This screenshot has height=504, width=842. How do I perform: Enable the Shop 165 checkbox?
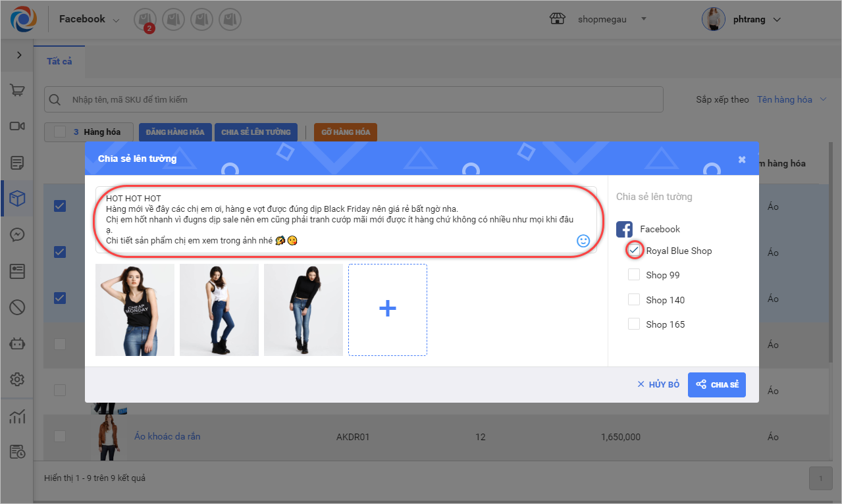pos(634,324)
